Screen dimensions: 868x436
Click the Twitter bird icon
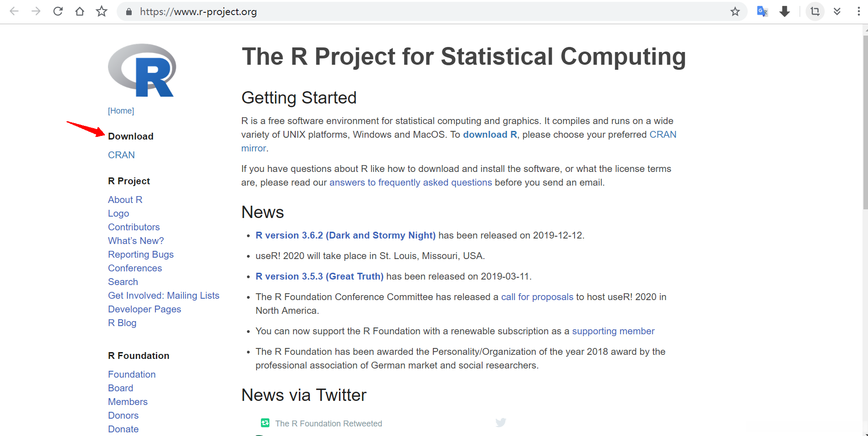[x=501, y=423]
